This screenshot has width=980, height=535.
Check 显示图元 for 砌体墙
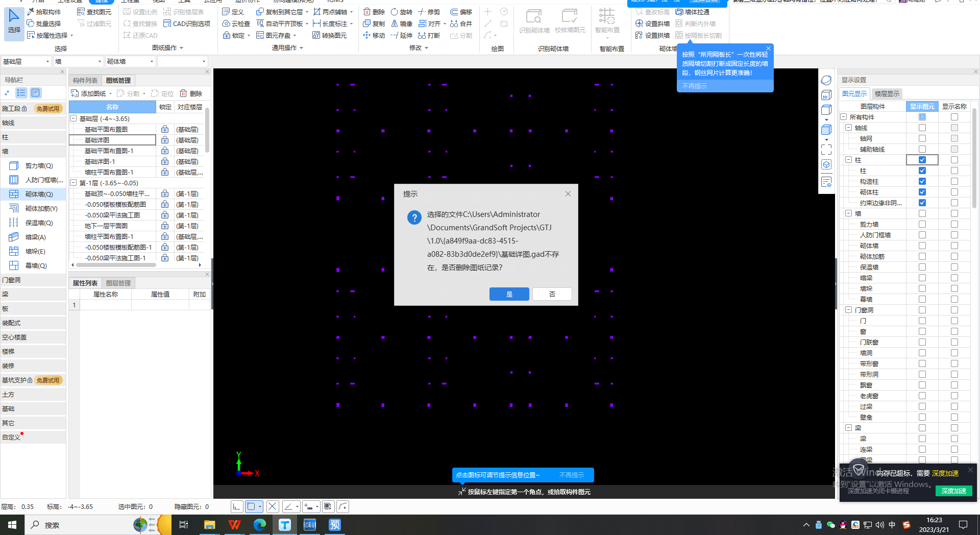[922, 246]
